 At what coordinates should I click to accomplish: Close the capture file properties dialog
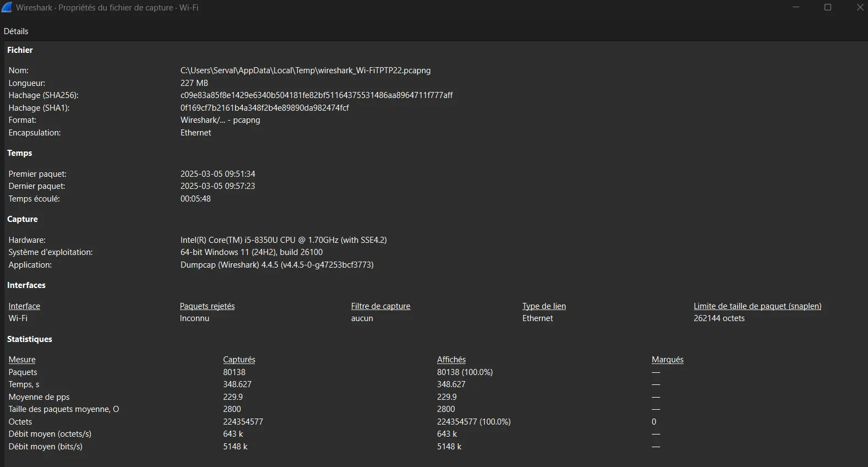(860, 7)
